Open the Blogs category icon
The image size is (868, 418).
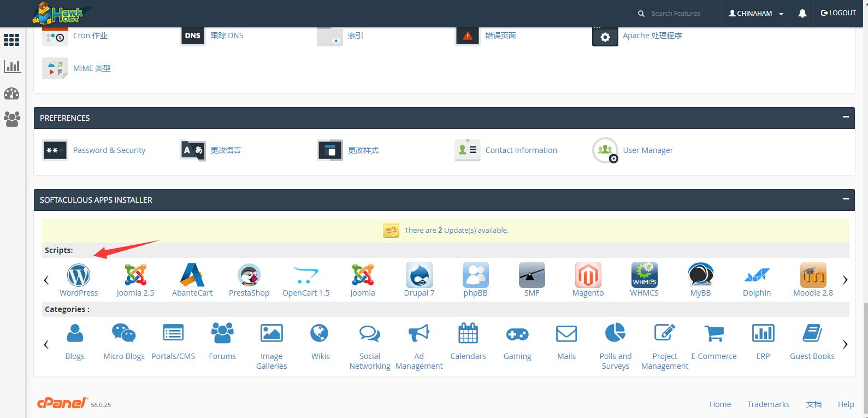coord(75,333)
